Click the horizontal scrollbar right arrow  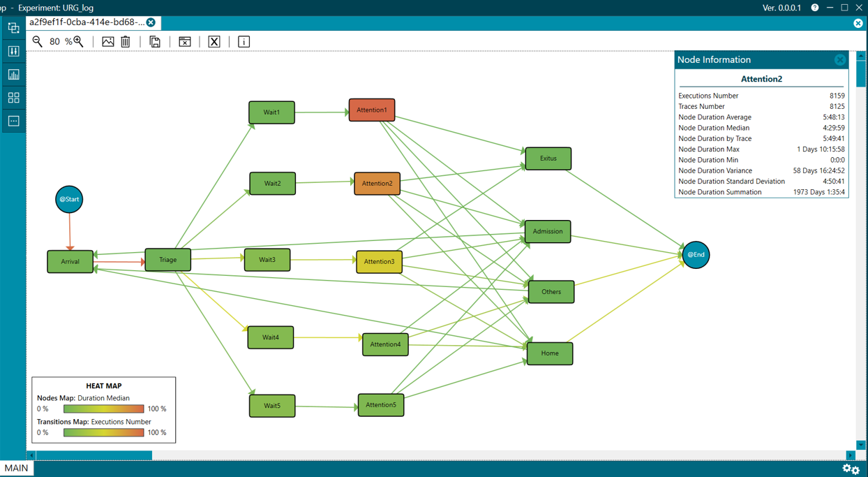(851, 455)
